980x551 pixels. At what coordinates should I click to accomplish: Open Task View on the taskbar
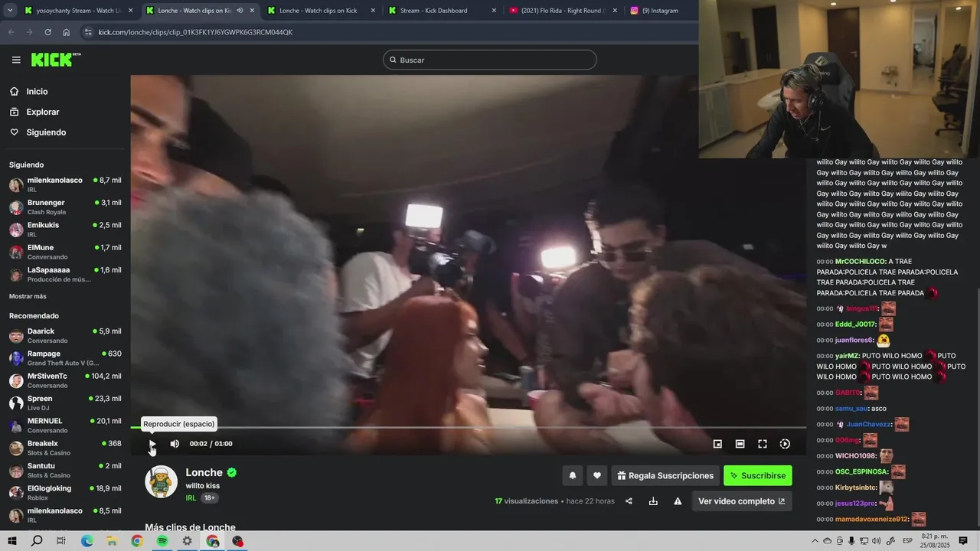pyautogui.click(x=61, y=541)
